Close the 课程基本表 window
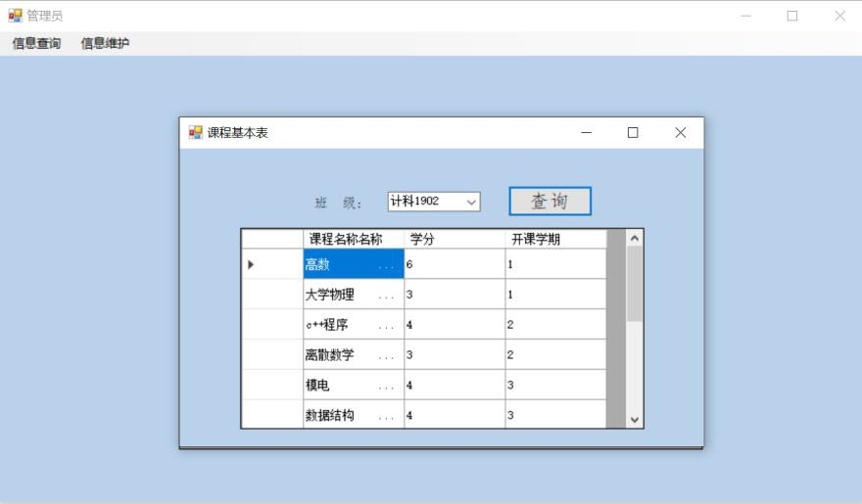 (680, 132)
